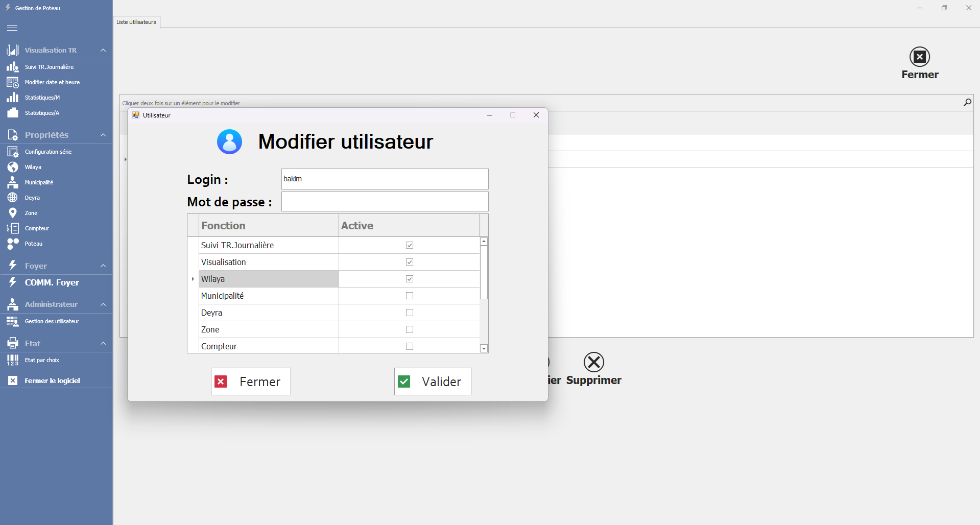980x525 pixels.
Task: Click the Zone location pin icon
Action: coord(13,213)
